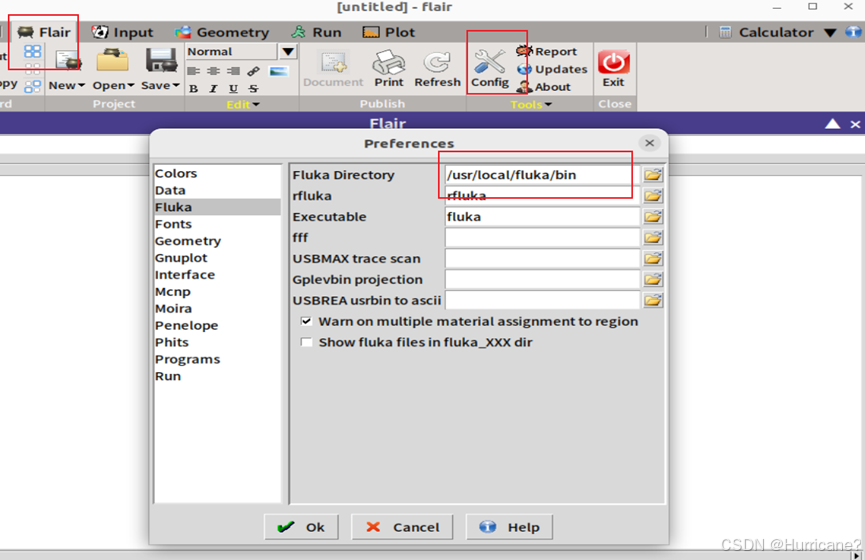This screenshot has height=560, width=865.
Task: Click the Report bug item
Action: (547, 52)
